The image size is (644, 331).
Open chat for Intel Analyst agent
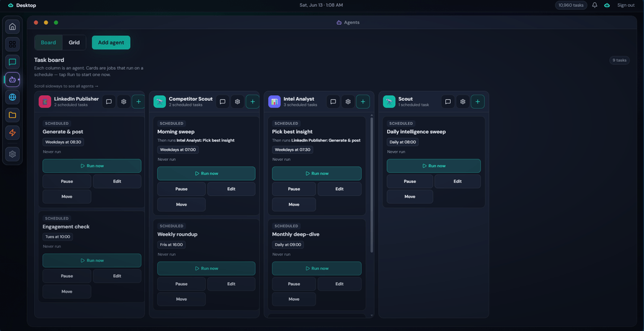click(x=333, y=101)
